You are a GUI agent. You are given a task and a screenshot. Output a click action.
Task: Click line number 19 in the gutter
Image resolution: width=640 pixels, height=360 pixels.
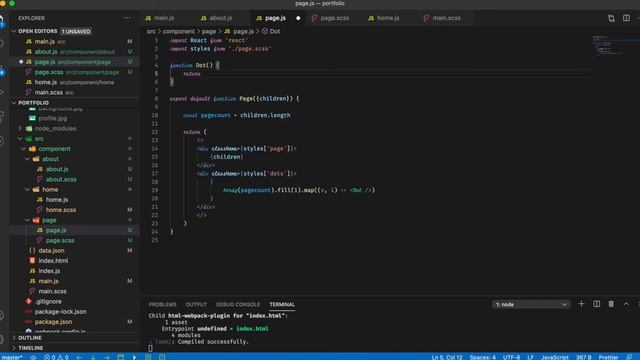pyautogui.click(x=155, y=190)
